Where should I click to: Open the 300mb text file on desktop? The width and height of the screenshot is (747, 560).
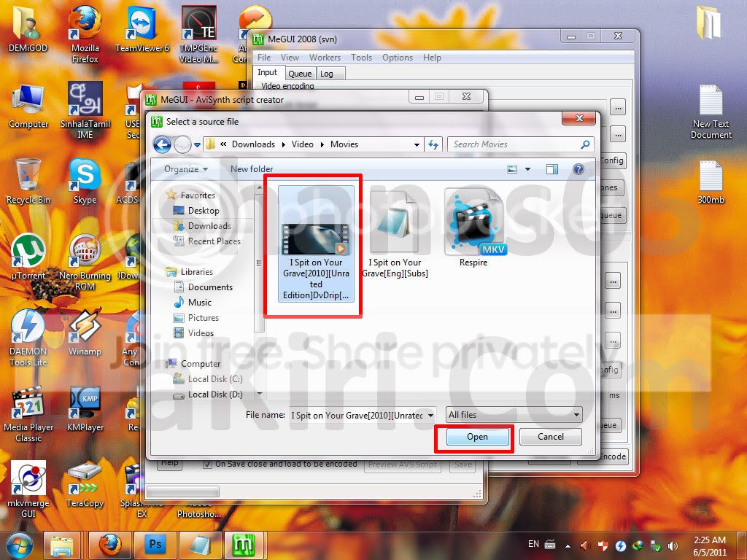point(711,182)
